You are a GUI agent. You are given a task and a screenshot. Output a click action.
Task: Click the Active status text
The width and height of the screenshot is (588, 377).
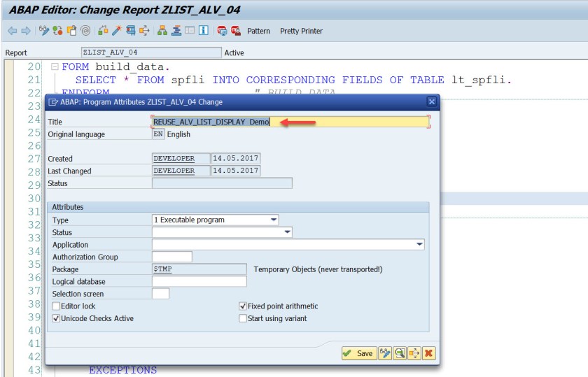click(234, 53)
